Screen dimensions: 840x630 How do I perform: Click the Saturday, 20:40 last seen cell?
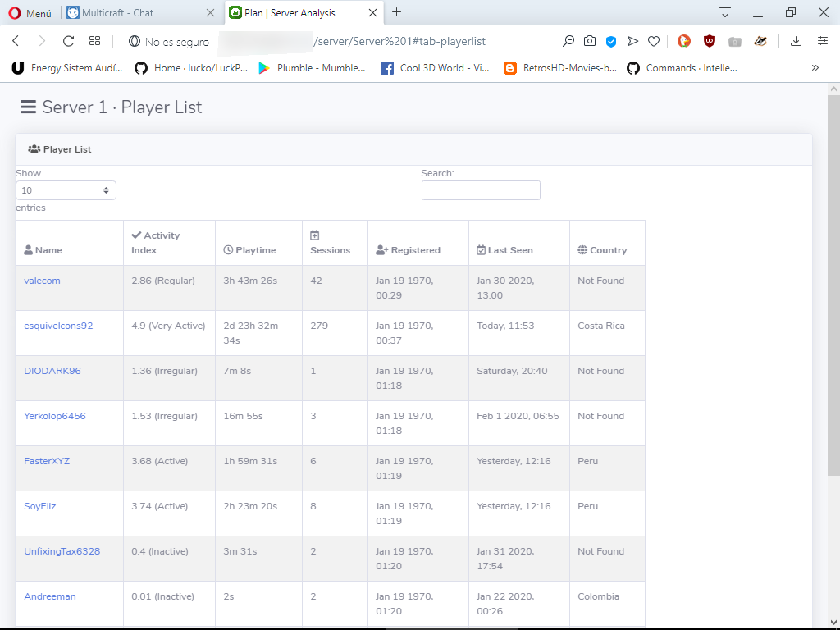(518, 378)
